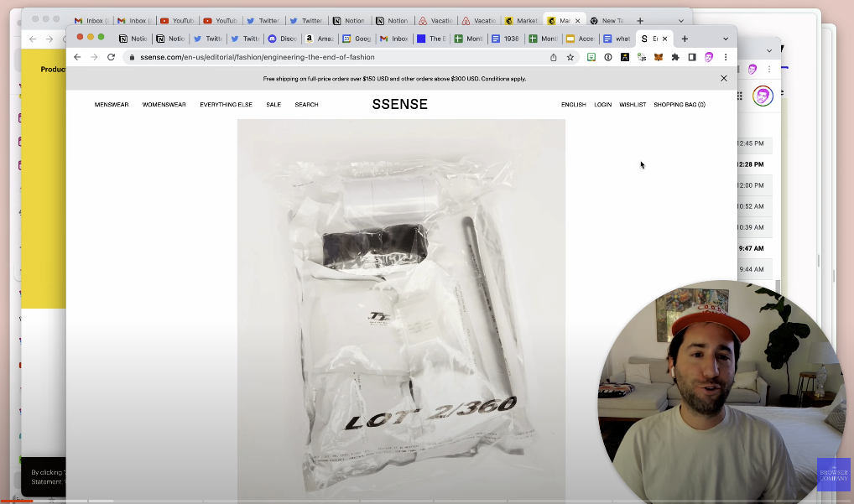Open the black square extension icon
Image resolution: width=854 pixels, height=504 pixels.
pos(625,57)
